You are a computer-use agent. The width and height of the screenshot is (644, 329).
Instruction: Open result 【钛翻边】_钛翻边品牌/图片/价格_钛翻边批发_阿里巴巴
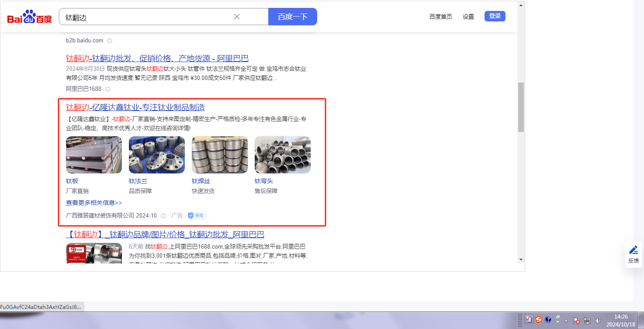pos(165,235)
